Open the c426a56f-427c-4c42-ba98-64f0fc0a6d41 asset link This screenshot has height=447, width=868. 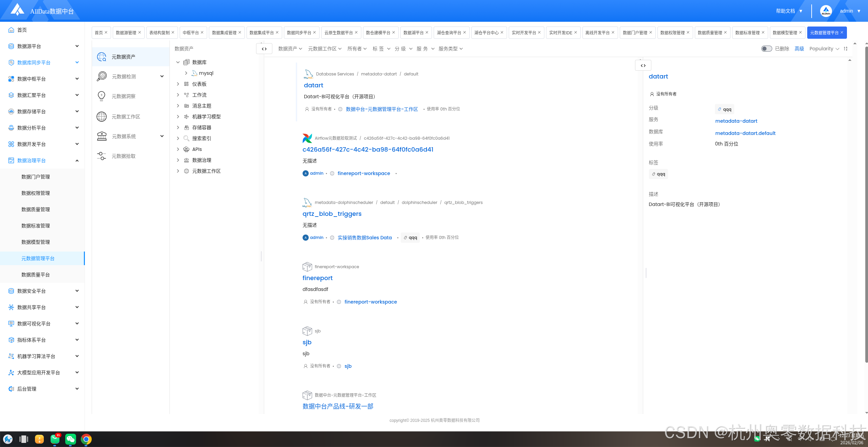(x=368, y=150)
